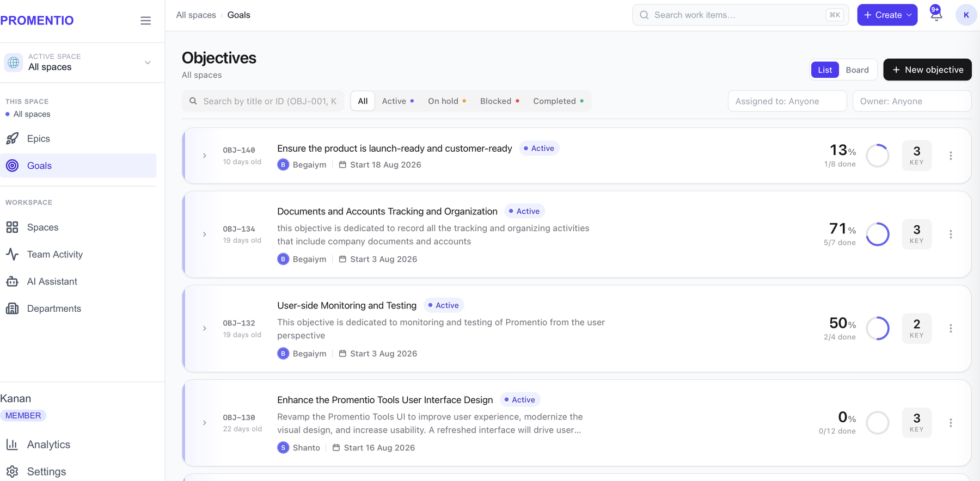Filter objectives by Completed

558,101
